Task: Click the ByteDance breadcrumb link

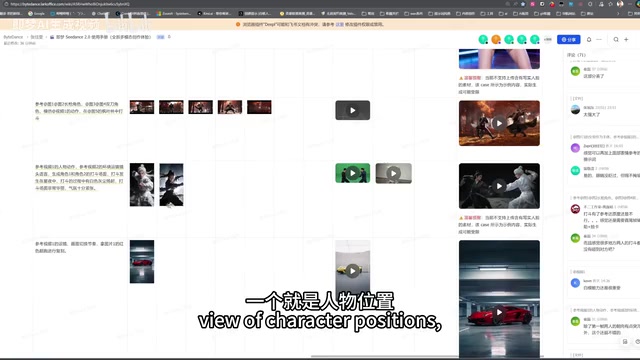Action: [13, 37]
